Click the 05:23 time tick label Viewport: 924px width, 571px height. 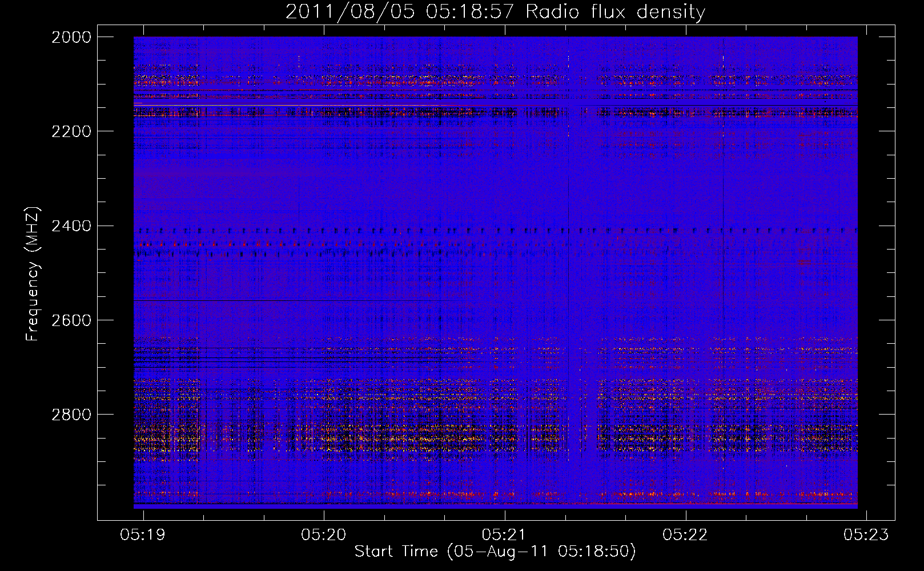[x=866, y=534]
